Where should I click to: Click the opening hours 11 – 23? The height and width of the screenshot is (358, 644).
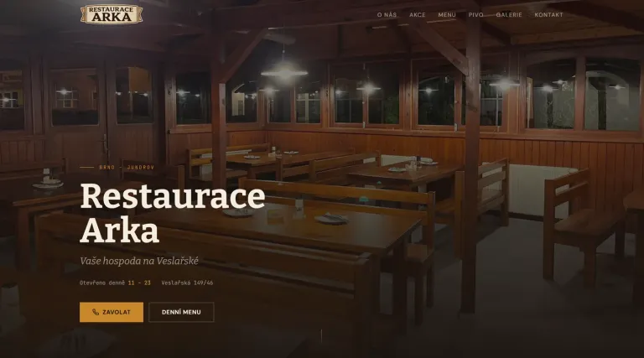(x=139, y=283)
